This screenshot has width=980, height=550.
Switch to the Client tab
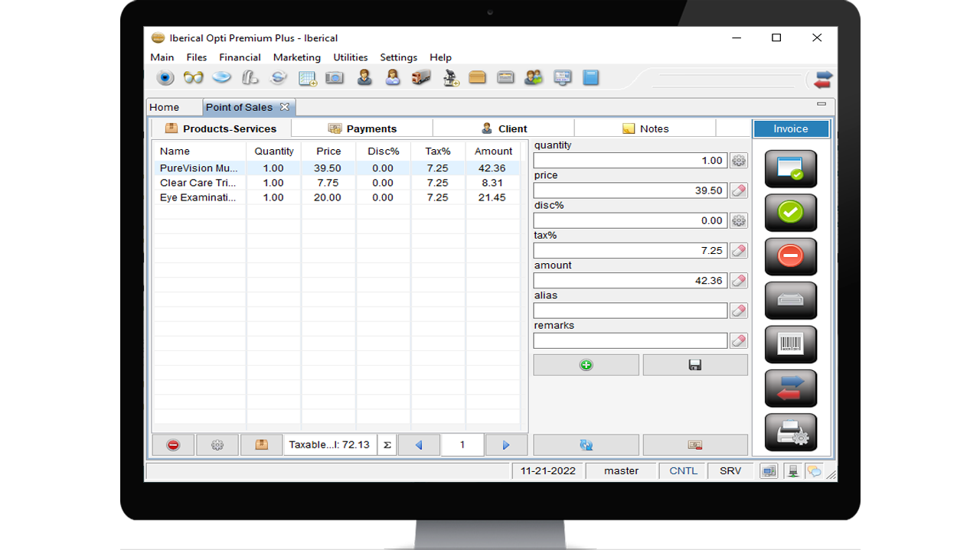(503, 129)
